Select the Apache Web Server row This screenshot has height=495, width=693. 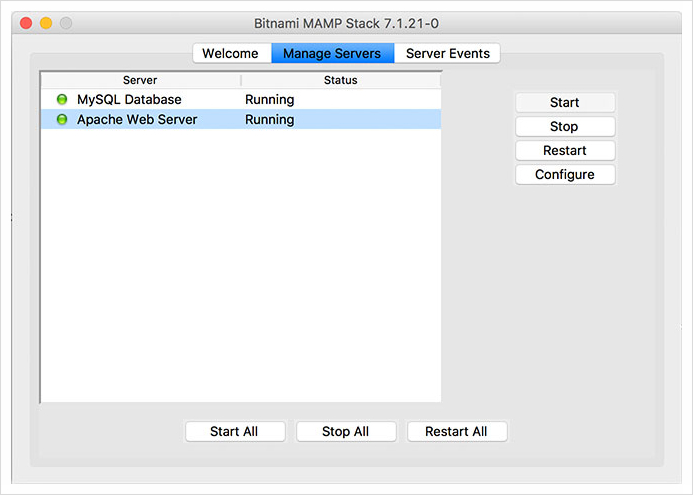(x=241, y=119)
